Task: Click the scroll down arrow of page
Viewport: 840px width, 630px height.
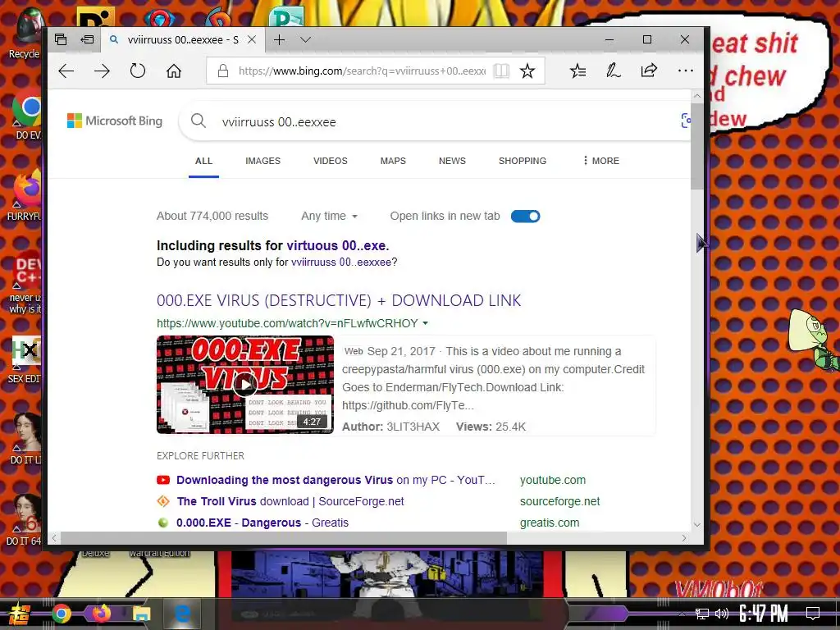Action: (x=697, y=524)
